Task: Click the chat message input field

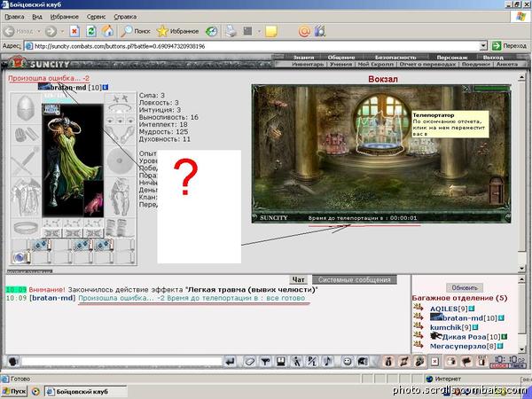Action: coord(121,362)
